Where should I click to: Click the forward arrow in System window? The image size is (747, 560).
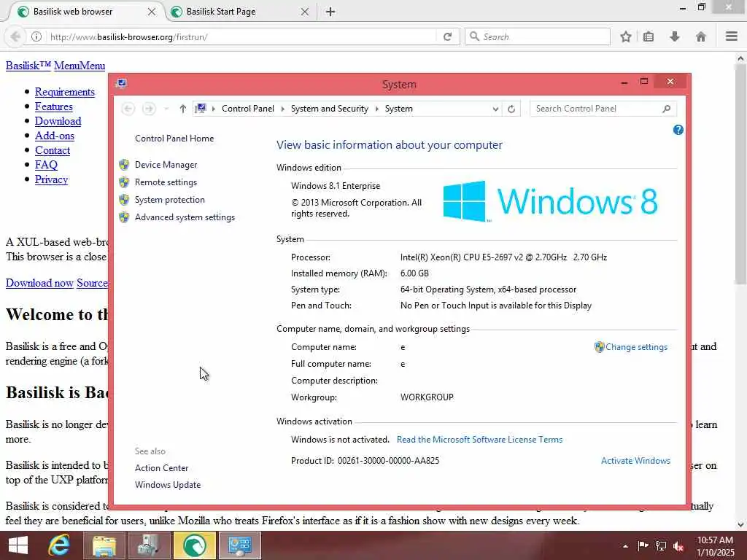149,109
